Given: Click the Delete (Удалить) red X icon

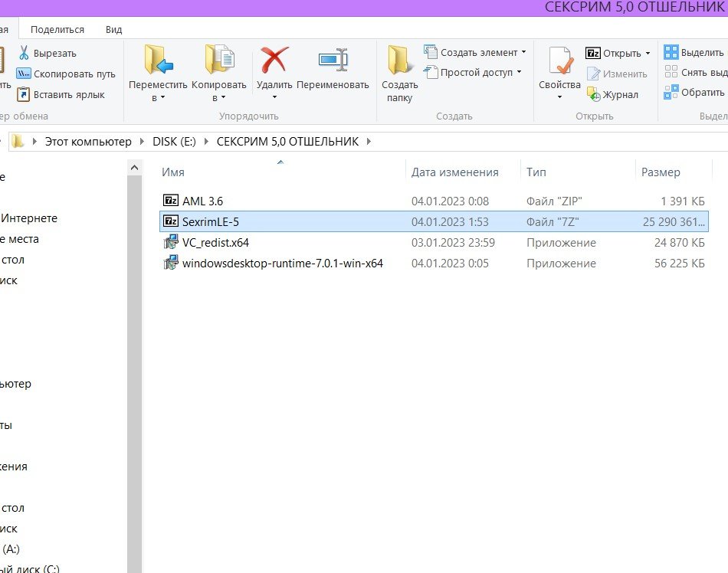Looking at the screenshot, I should click(x=274, y=61).
